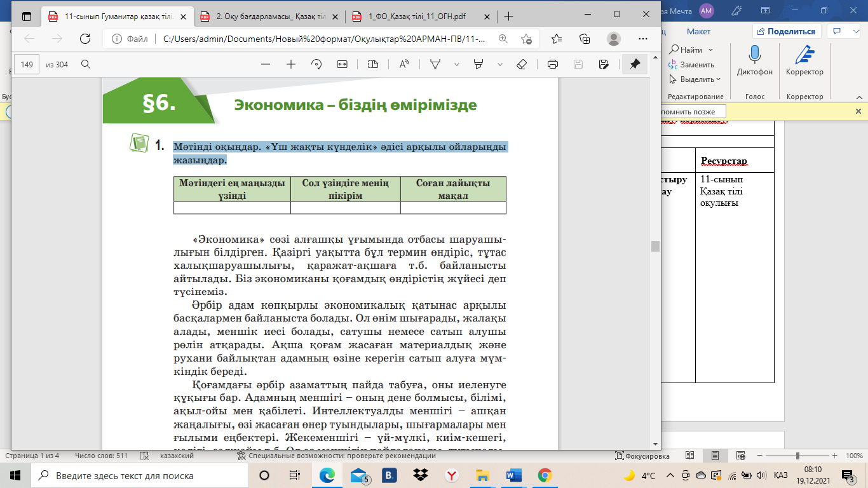Click the Dictaphone microphone icon in Word
The width and height of the screenshot is (868, 488).
(x=755, y=56)
